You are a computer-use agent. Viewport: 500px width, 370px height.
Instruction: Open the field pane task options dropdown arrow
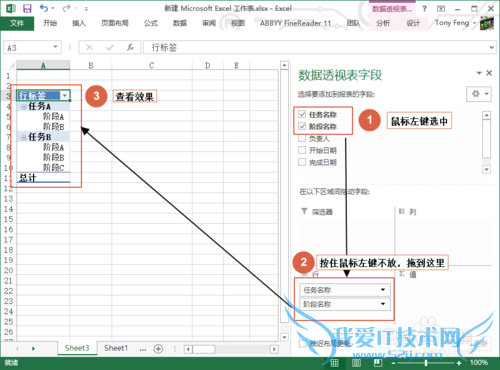click(479, 73)
